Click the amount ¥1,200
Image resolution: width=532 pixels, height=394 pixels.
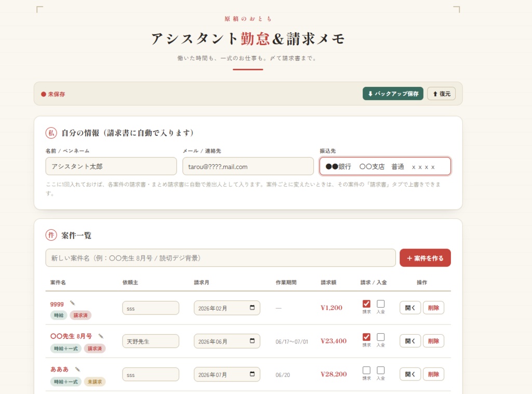click(x=331, y=308)
